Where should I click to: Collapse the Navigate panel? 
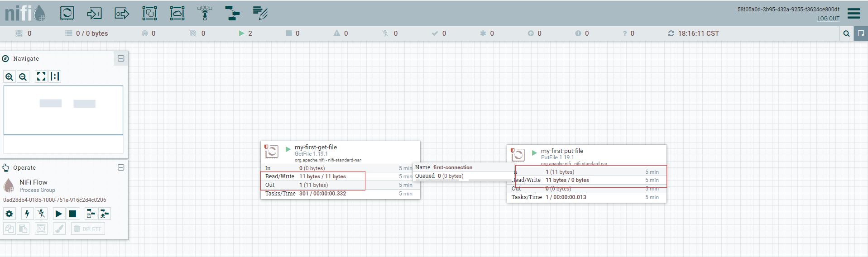tap(121, 58)
